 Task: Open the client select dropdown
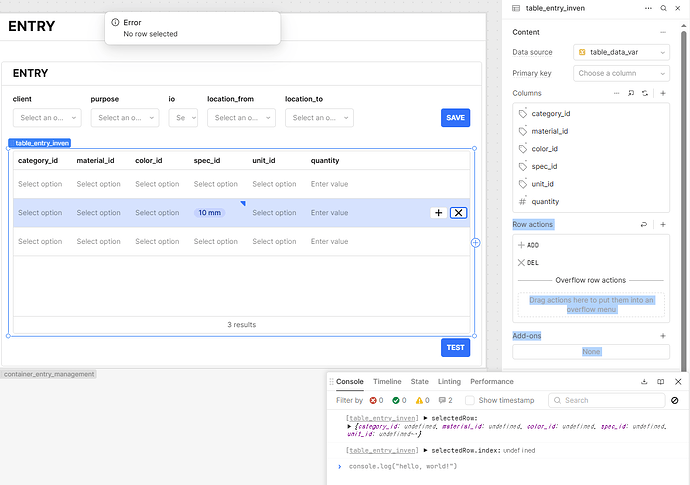[47, 118]
